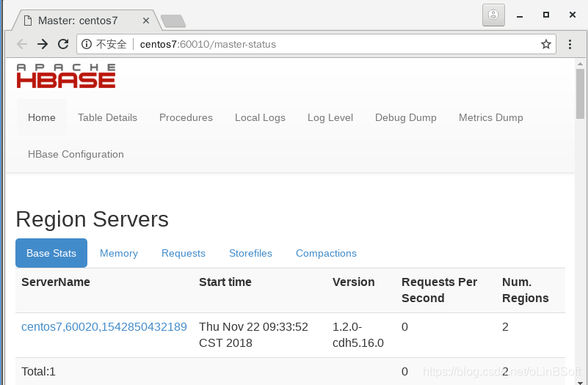The width and height of the screenshot is (588, 385).
Task: Reload the page with refresh icon
Action: click(x=63, y=44)
